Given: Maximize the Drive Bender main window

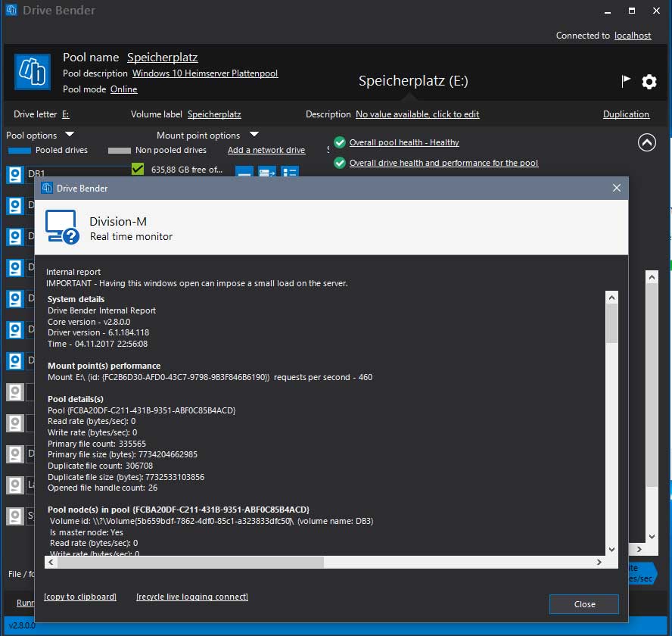Looking at the screenshot, I should pyautogui.click(x=632, y=11).
